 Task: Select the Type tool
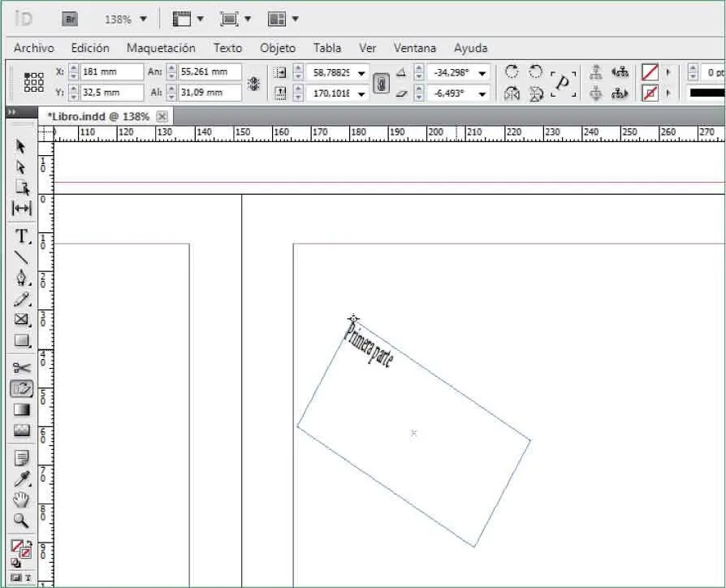point(22,236)
